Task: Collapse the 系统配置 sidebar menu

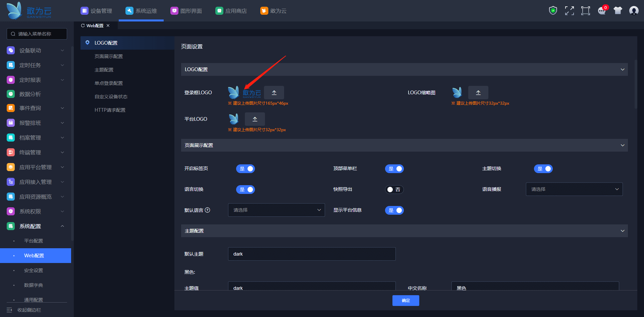Action: click(x=36, y=226)
